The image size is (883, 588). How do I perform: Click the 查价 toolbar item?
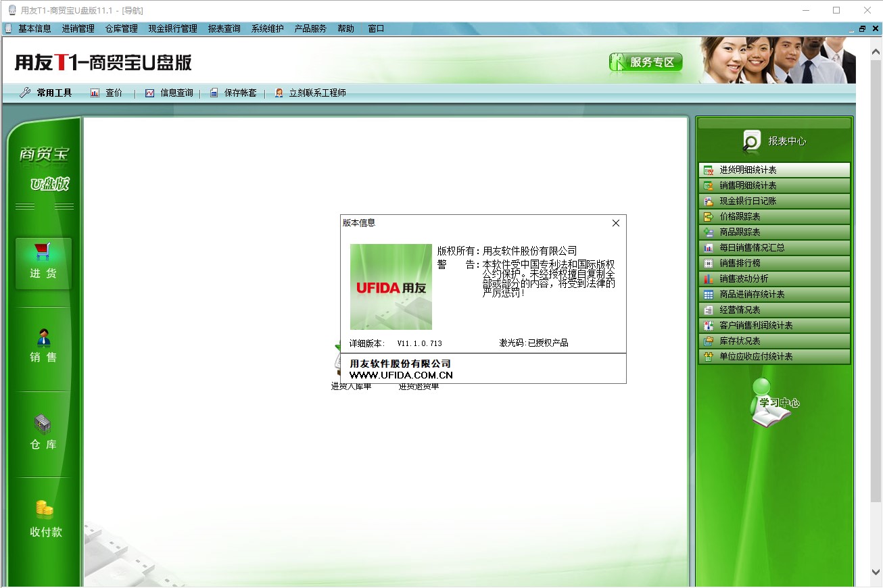106,93
